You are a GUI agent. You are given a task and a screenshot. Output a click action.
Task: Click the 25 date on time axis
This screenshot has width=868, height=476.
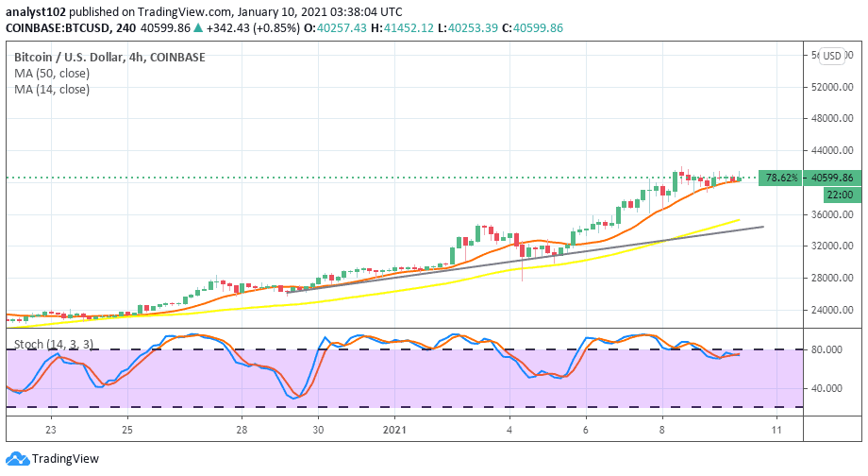(127, 430)
